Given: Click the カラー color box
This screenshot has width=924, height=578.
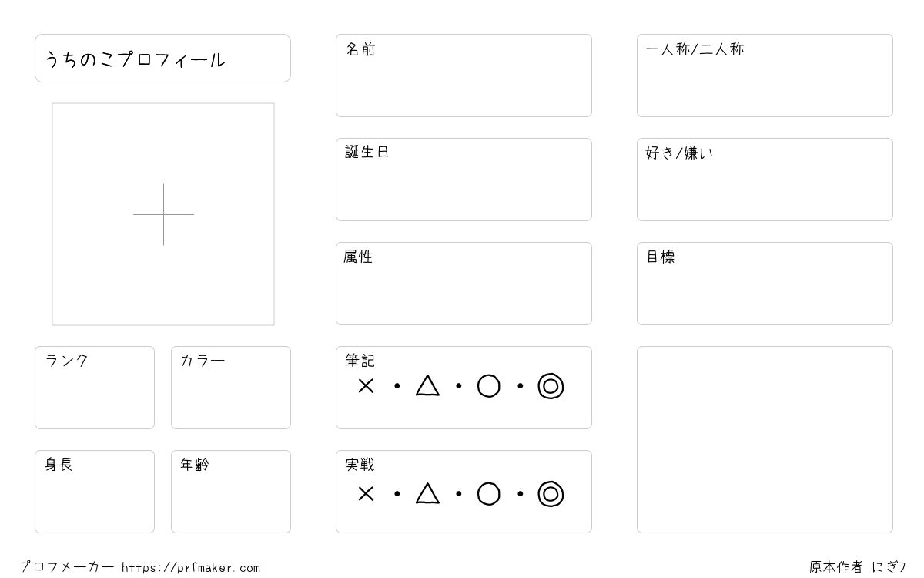Looking at the screenshot, I should click(x=231, y=388).
